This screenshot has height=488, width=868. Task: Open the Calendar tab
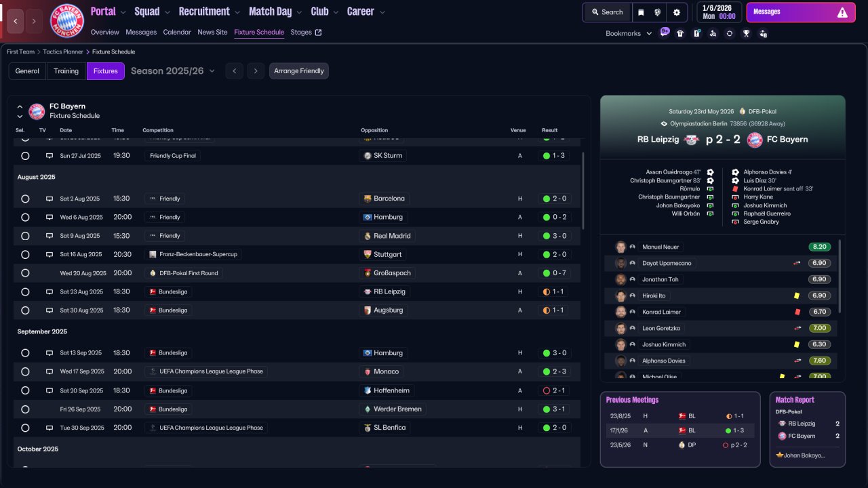(177, 32)
